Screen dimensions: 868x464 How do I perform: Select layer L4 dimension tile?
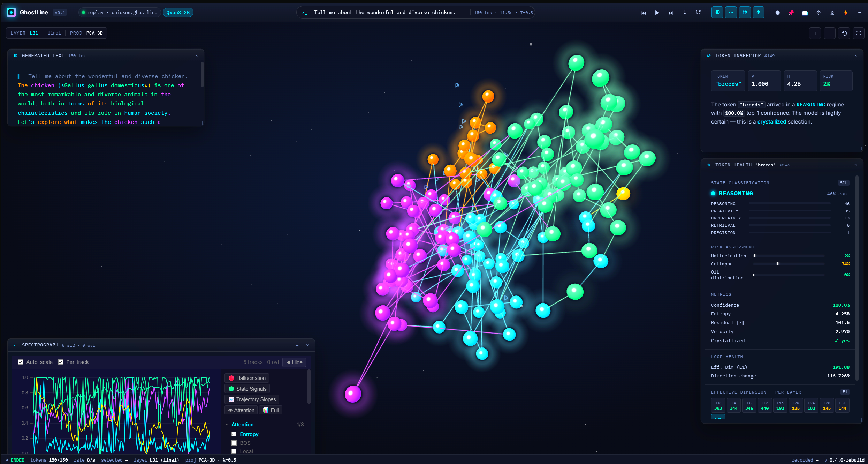(734, 406)
